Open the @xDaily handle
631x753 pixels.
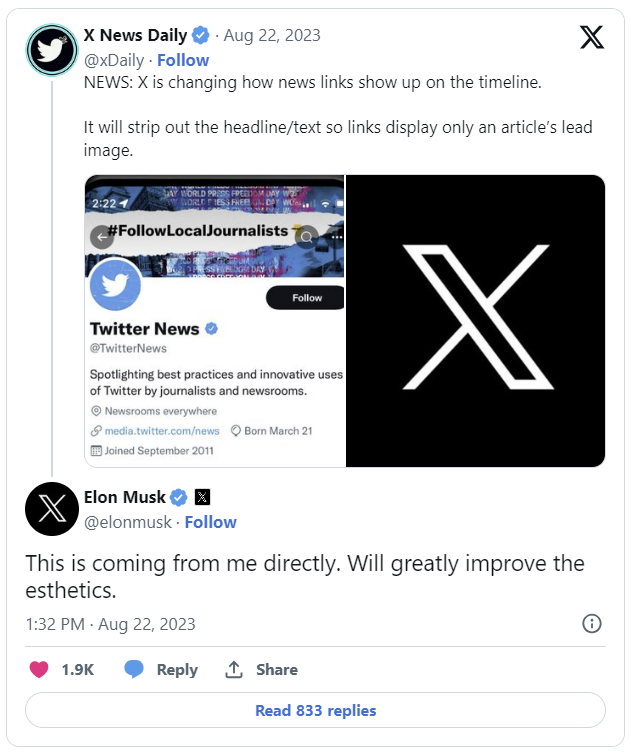click(113, 60)
